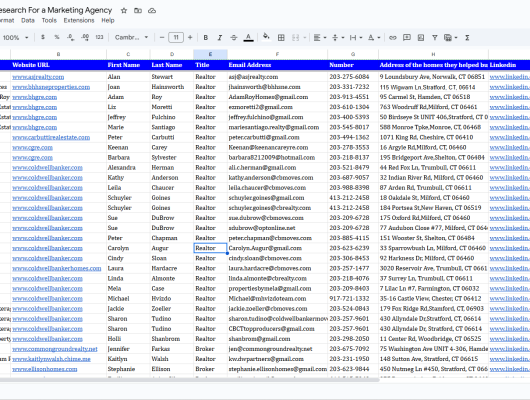Star the document title
Image resolution: width=530 pixels, height=400 pixels.
124,10
